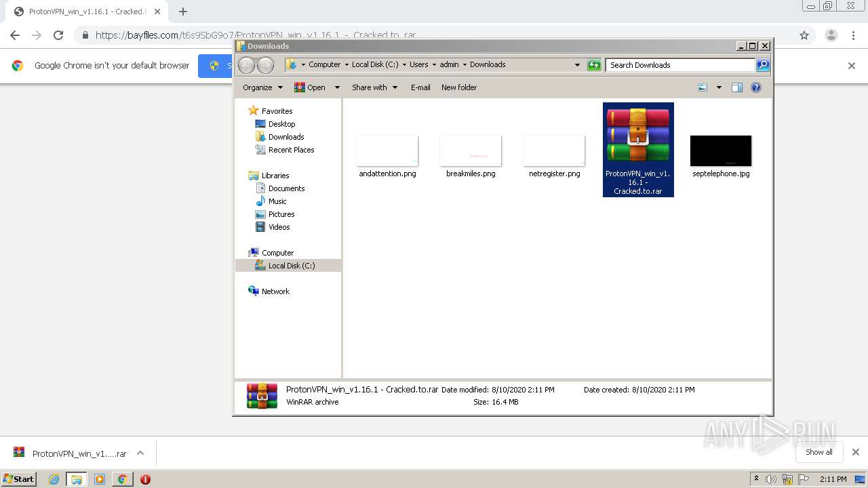Image resolution: width=868 pixels, height=488 pixels.
Task: Reload the page in Chrome
Action: pyautogui.click(x=58, y=35)
